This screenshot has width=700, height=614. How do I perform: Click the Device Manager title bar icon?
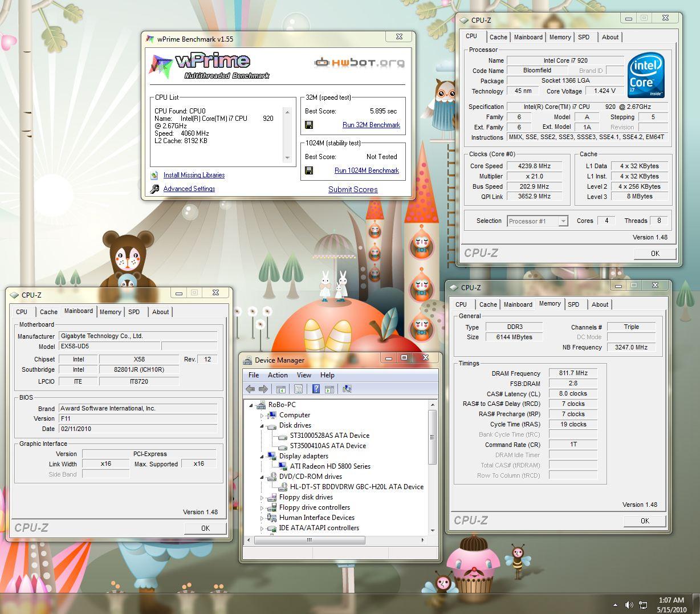point(247,360)
